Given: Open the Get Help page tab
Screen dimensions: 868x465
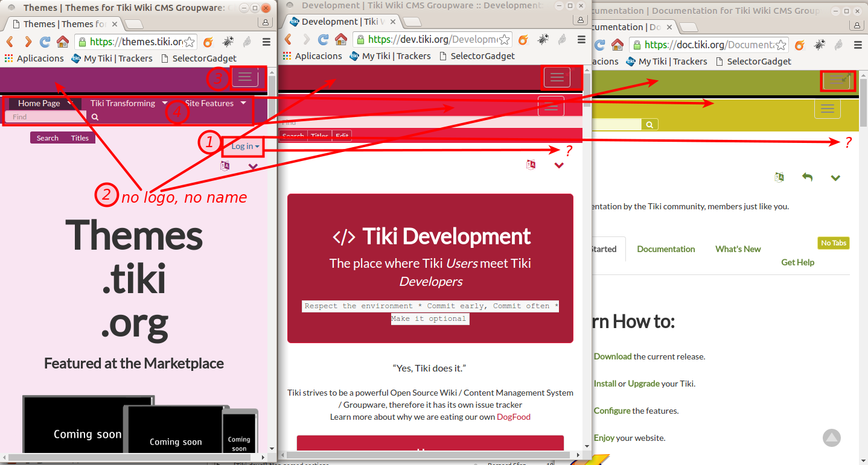Looking at the screenshot, I should 797,262.
